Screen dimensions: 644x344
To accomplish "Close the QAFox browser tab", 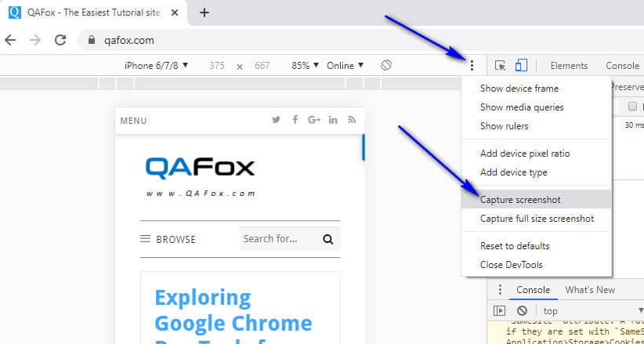I will pos(175,13).
